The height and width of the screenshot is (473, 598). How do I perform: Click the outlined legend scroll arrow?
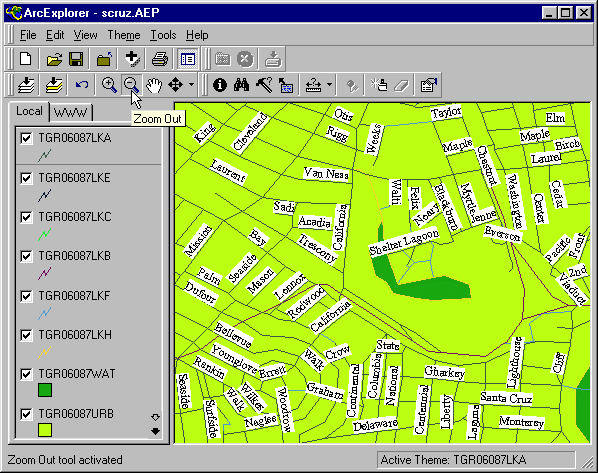(x=155, y=417)
